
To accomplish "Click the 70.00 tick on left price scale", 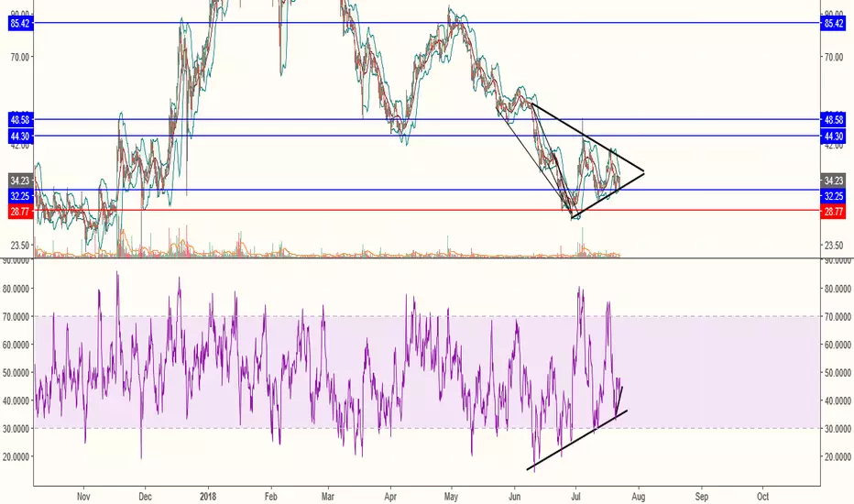I will coord(19,57).
